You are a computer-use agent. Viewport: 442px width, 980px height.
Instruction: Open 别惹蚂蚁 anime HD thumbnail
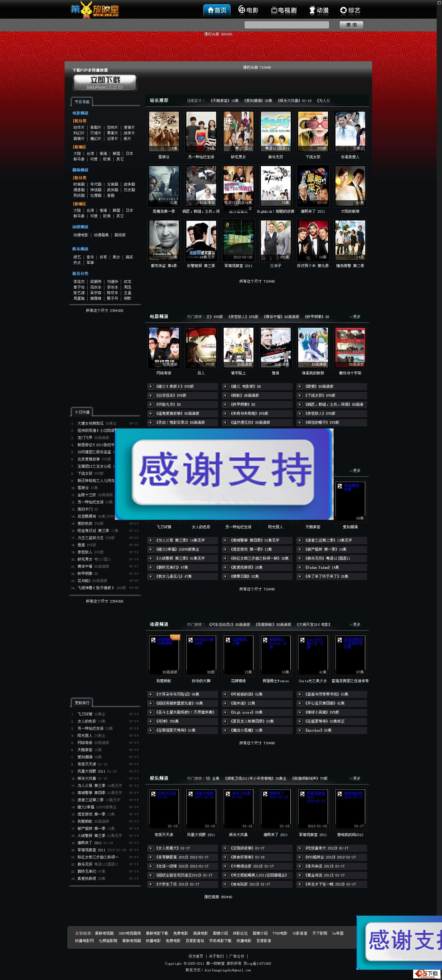164,655
